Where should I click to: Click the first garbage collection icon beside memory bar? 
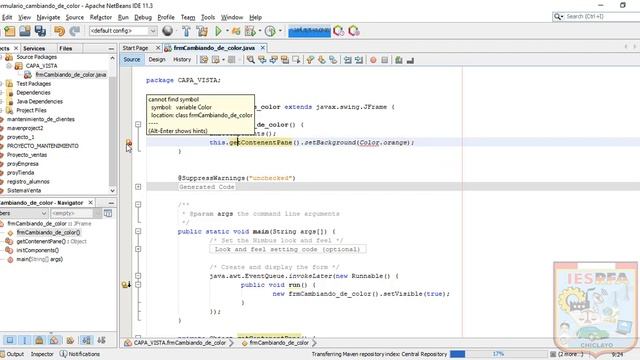[x=339, y=31]
